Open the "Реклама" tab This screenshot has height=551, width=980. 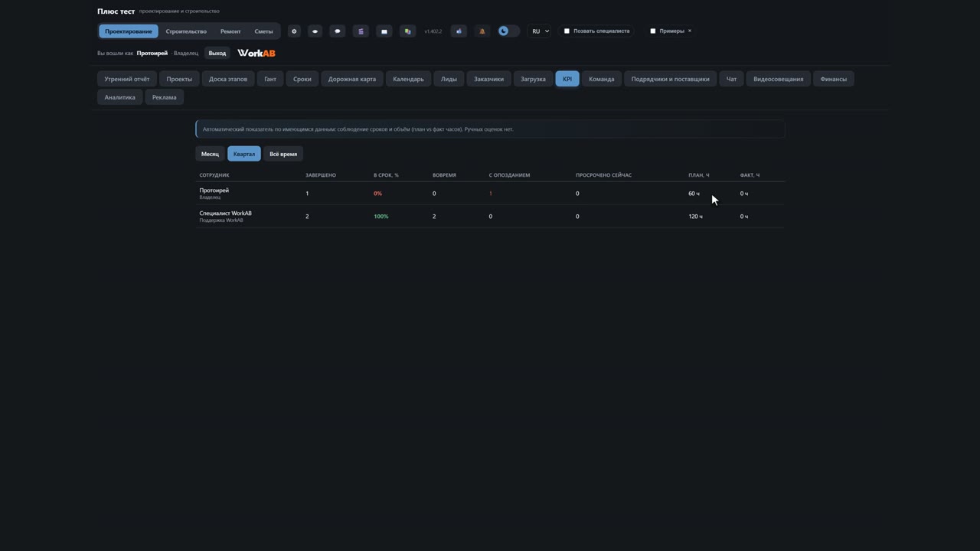[x=165, y=97]
